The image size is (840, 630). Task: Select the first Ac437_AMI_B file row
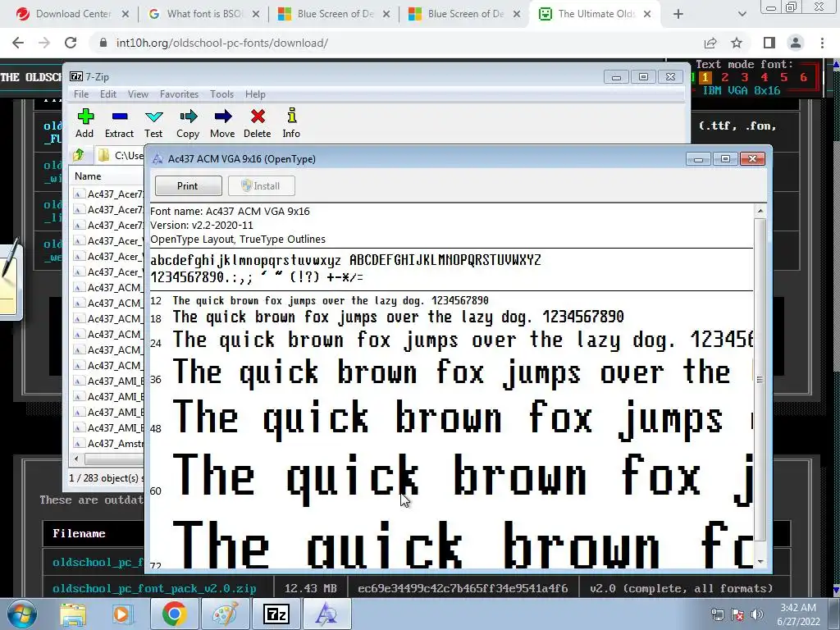click(108, 381)
